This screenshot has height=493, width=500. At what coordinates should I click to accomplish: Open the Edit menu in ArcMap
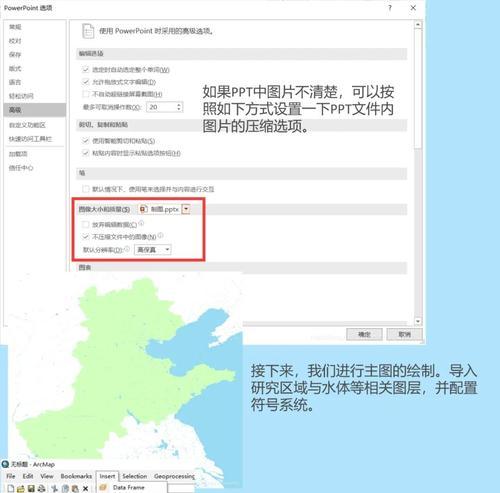(28, 476)
